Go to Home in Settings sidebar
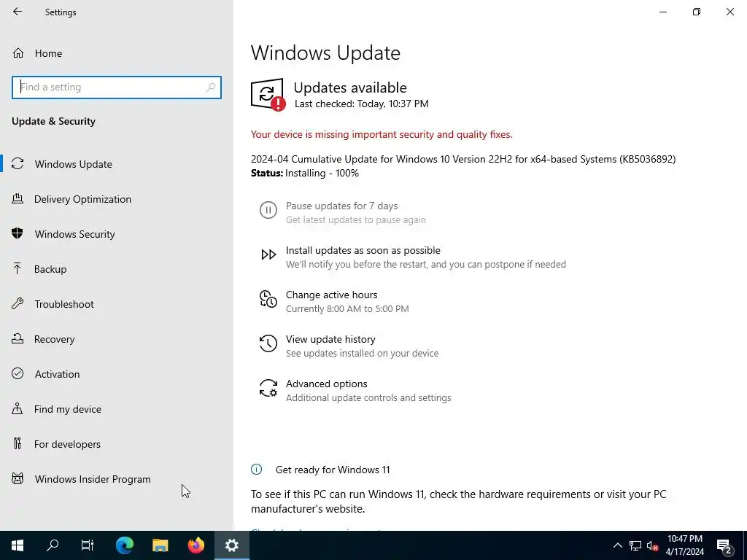 [117, 52]
